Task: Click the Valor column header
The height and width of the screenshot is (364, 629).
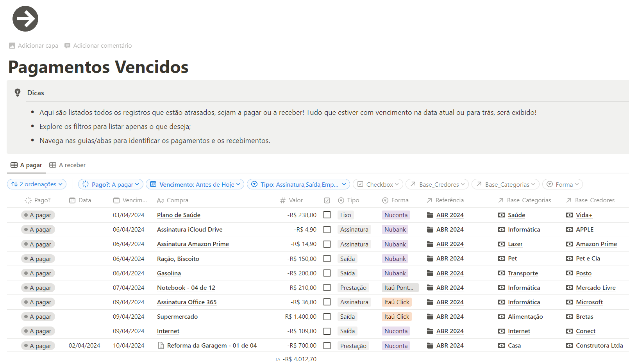Action: (x=295, y=200)
